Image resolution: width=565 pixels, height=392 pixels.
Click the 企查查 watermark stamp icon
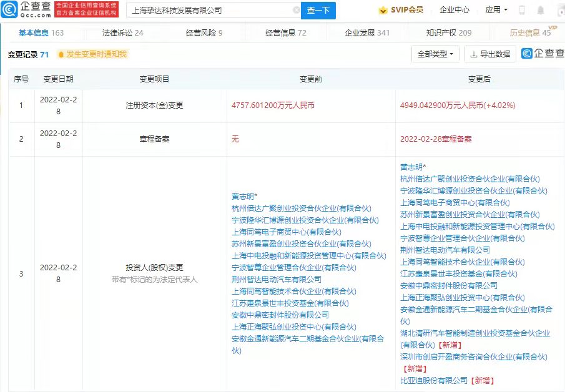(528, 54)
